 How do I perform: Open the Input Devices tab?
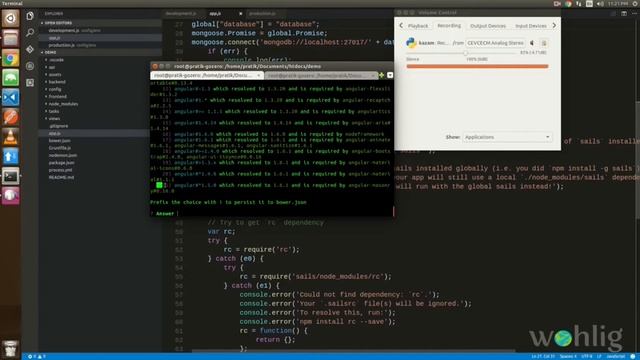click(531, 26)
